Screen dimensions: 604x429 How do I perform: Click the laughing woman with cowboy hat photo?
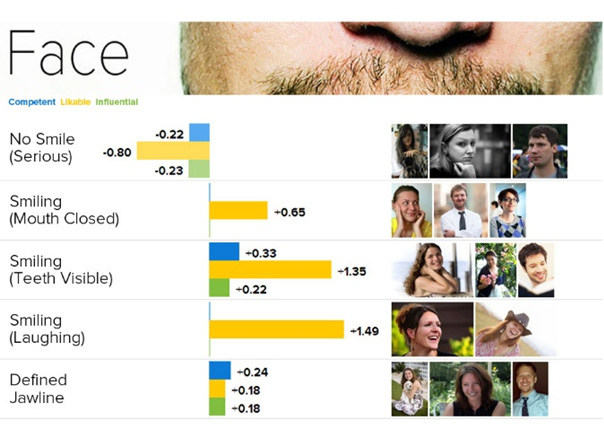pos(515,329)
